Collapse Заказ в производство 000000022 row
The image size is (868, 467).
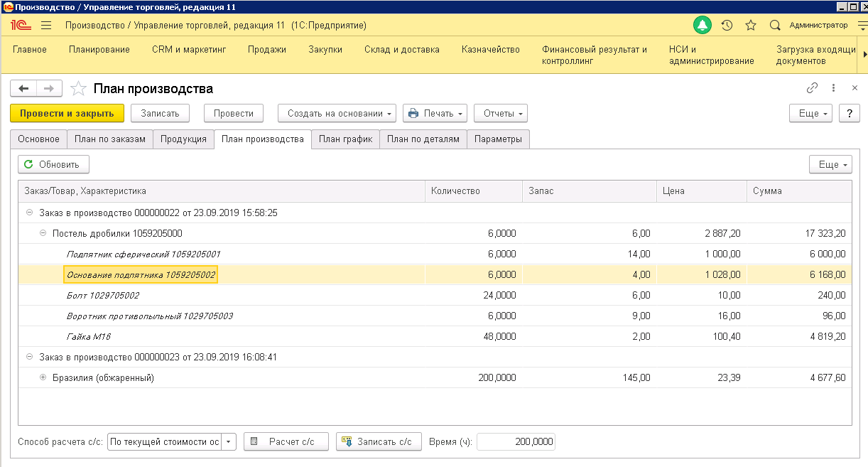tap(29, 213)
